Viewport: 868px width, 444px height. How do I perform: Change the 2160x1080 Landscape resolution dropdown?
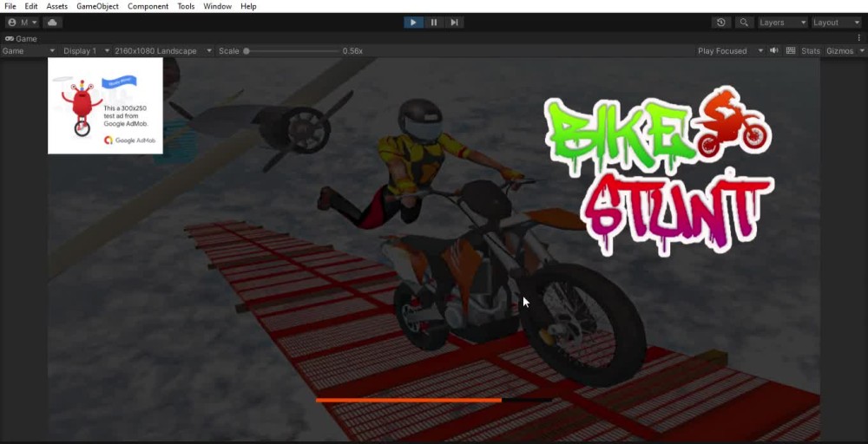163,51
